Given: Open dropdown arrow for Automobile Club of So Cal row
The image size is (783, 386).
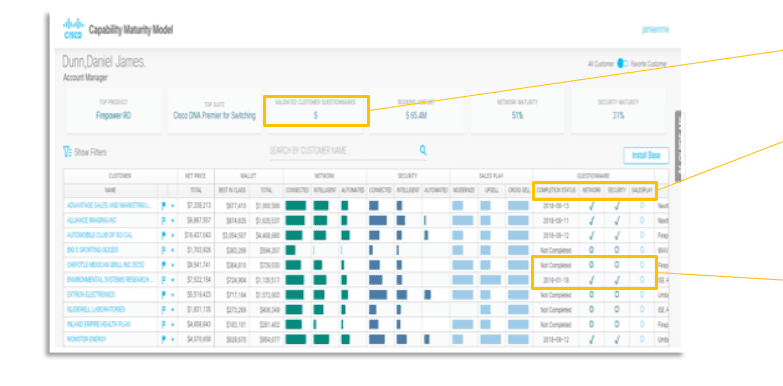Looking at the screenshot, I should tap(173, 236).
